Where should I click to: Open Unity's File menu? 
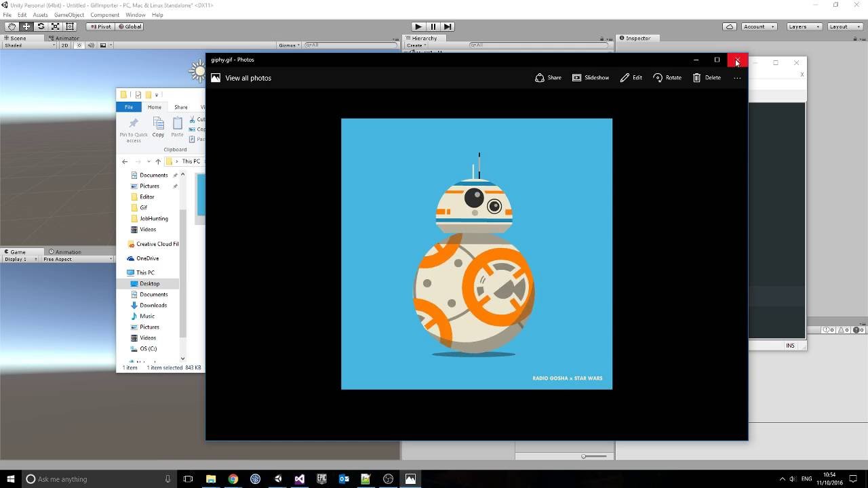pyautogui.click(x=7, y=15)
